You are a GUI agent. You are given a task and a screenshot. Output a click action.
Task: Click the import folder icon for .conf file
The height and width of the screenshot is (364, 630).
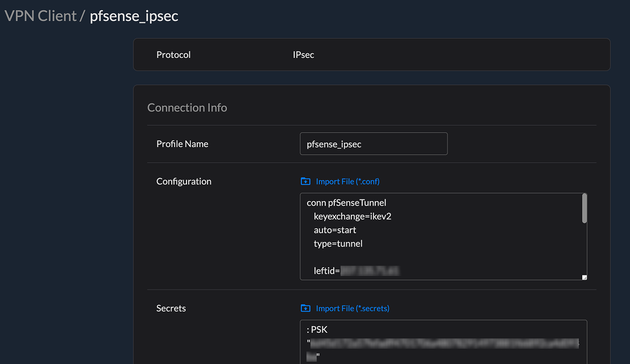point(305,181)
